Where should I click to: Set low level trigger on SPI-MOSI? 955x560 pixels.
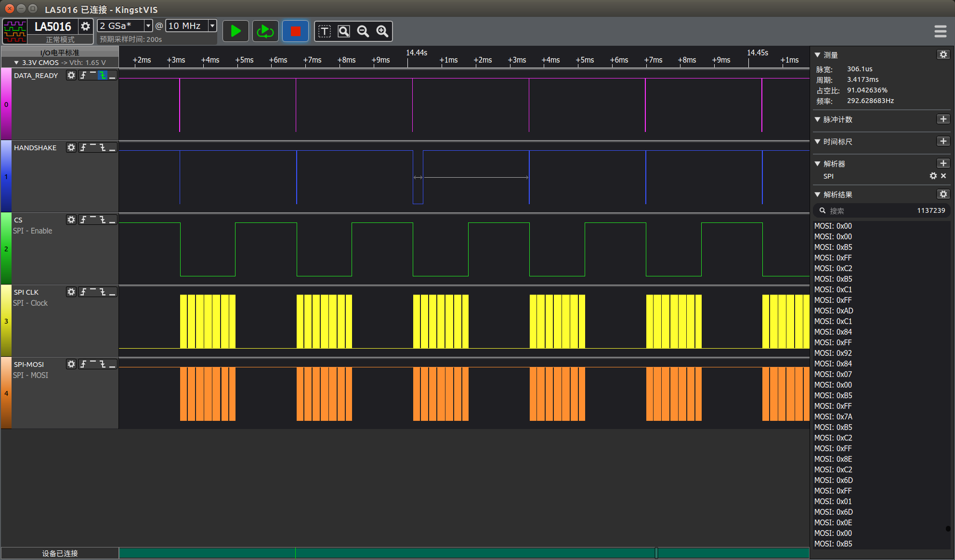point(112,364)
